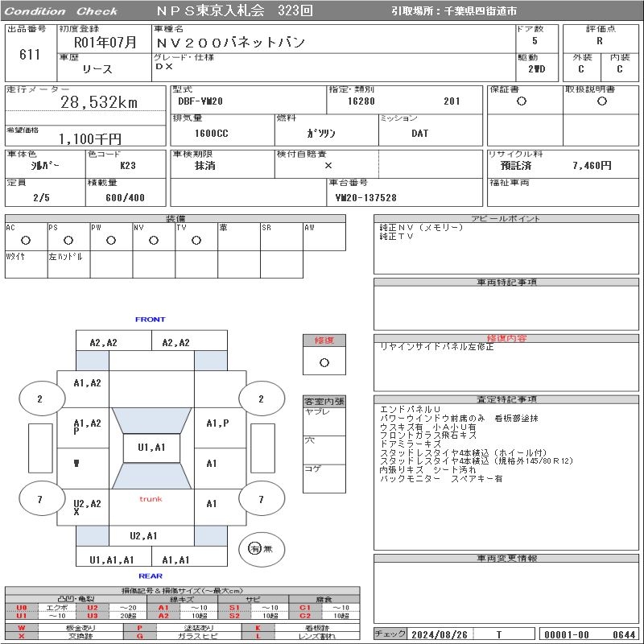Click the vehicle history value リース

97,69
